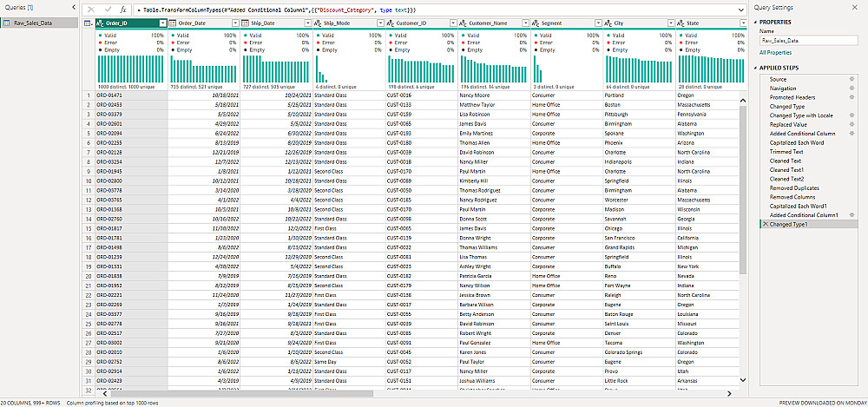Delete the Changed Type1 step with X icon
Screen dimensions: 868x407
tap(765, 224)
